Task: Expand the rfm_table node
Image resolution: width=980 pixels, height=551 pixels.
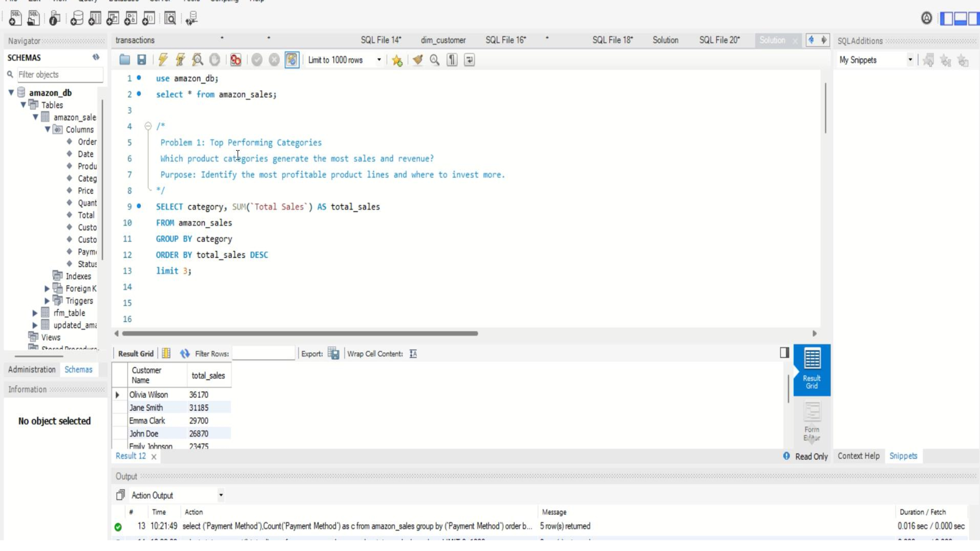Action: pos(35,313)
